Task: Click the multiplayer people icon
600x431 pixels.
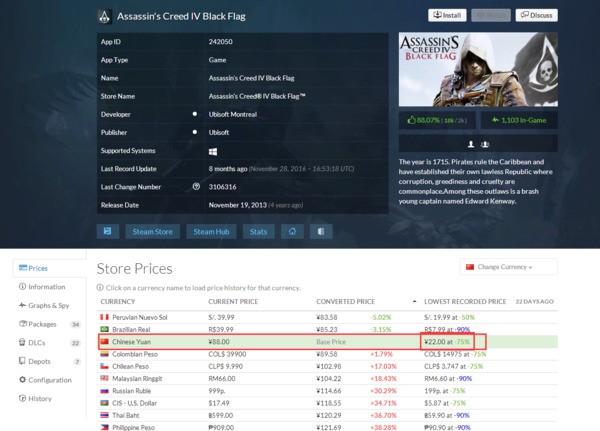Action: point(485,144)
